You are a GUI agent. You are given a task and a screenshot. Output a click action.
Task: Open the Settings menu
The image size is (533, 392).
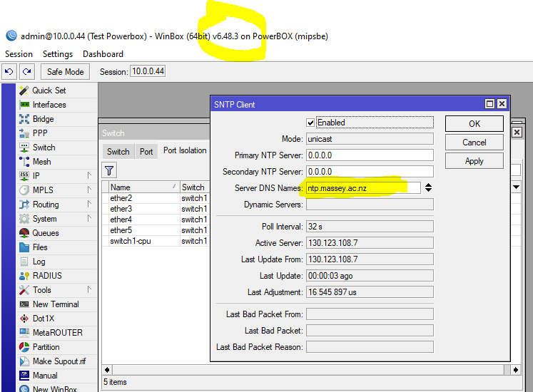point(58,54)
